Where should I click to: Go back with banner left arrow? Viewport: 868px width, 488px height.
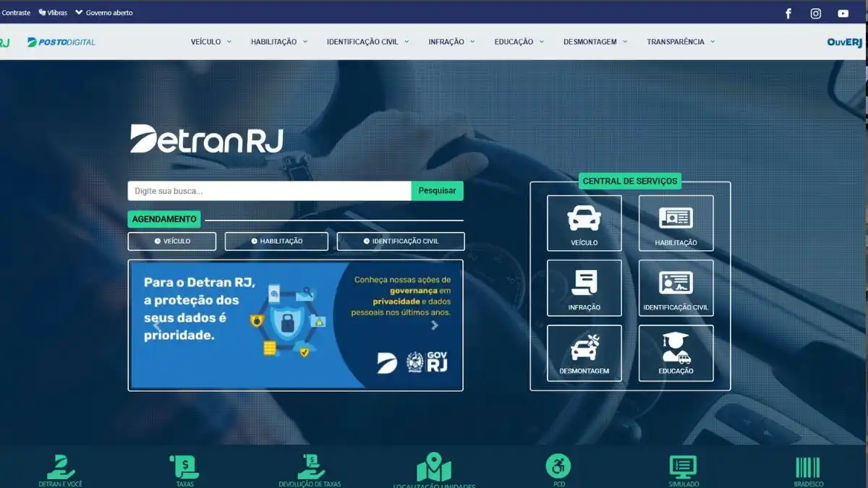click(156, 325)
